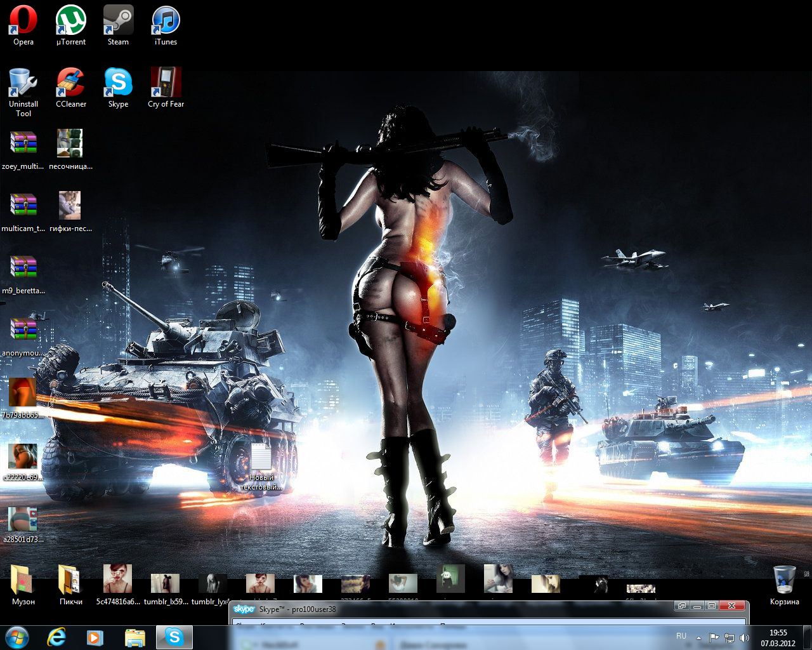Screen dimensions: 812x650
Task: Show hidden system tray icons
Action: [698, 637]
